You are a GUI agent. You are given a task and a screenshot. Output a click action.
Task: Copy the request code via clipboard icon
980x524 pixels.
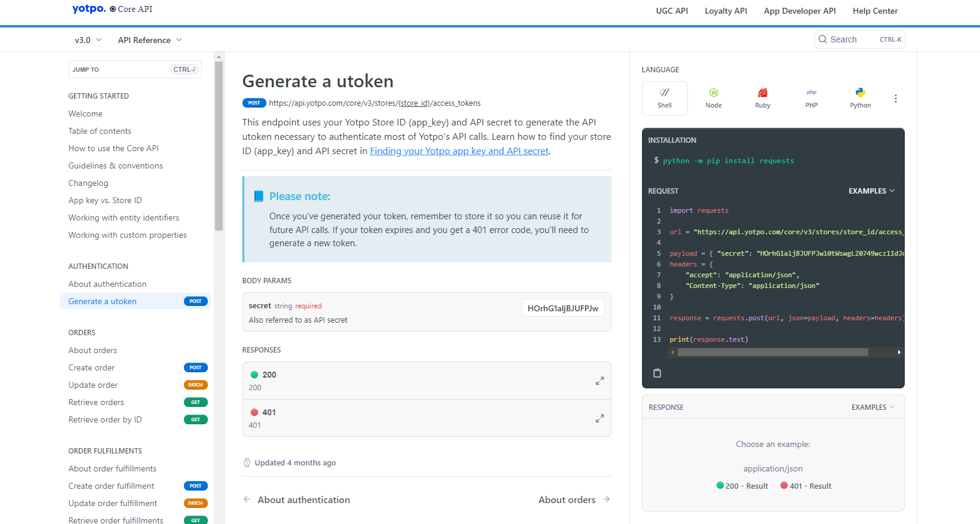[x=657, y=373]
